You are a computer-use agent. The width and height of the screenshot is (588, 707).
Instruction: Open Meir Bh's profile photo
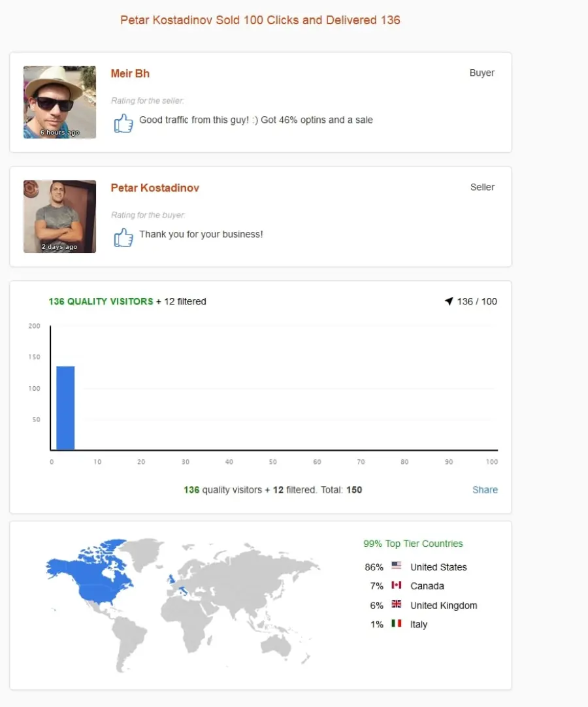59,103
